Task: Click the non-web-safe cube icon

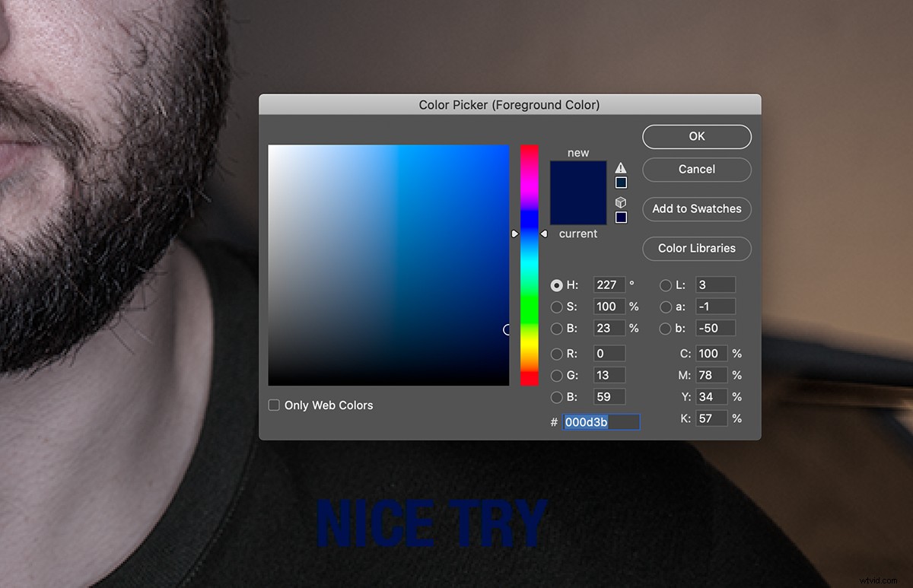Action: click(x=621, y=202)
